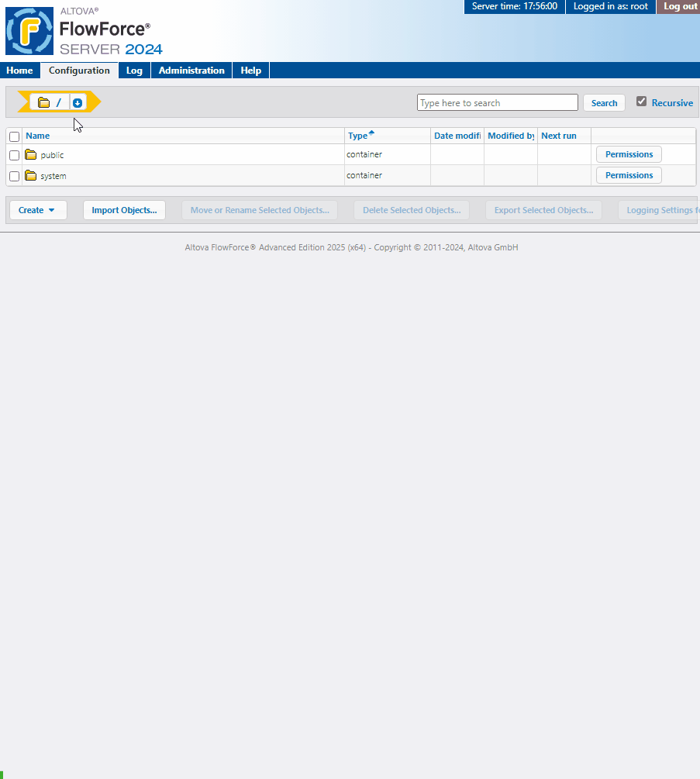
Task: Click the Log out button
Action: click(x=679, y=6)
